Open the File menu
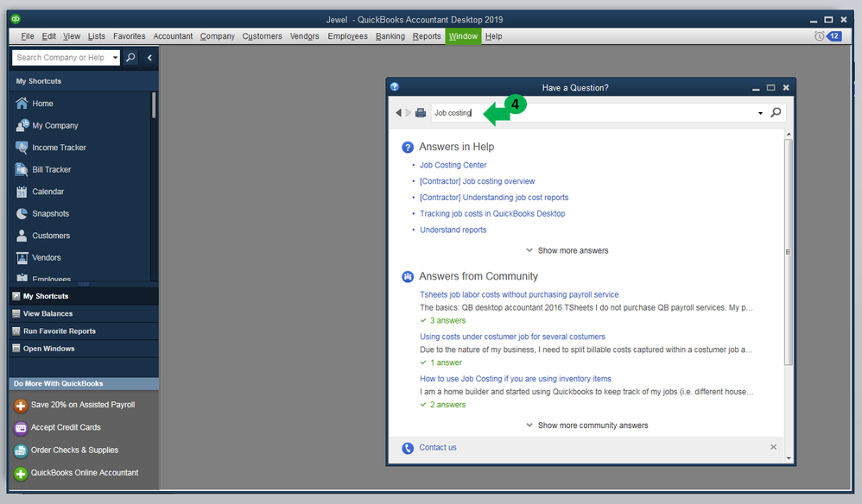Viewport: 862px width, 504px height. point(28,36)
